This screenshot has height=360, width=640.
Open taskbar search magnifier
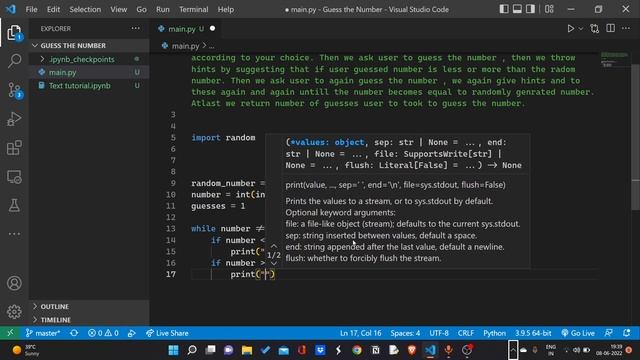coord(192,350)
